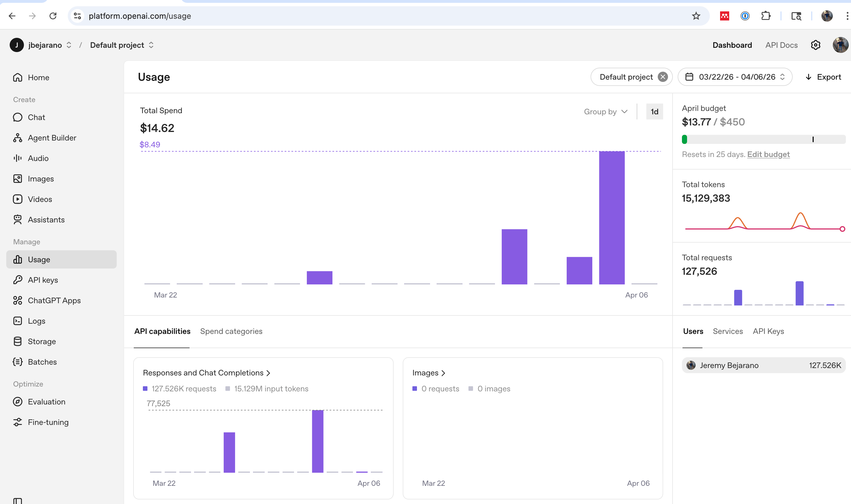Open ChatGPT Apps page
The image size is (851, 504).
click(61, 301)
